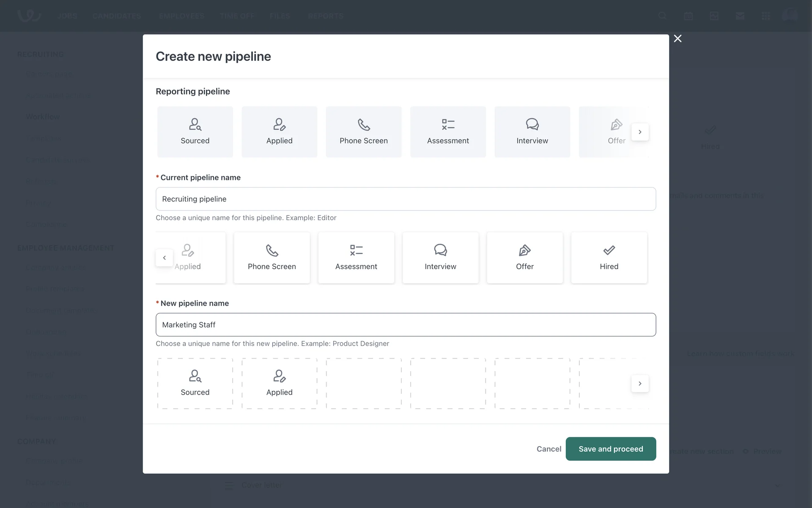Click Assessment card in current pipeline row
The width and height of the screenshot is (812, 508).
356,257
